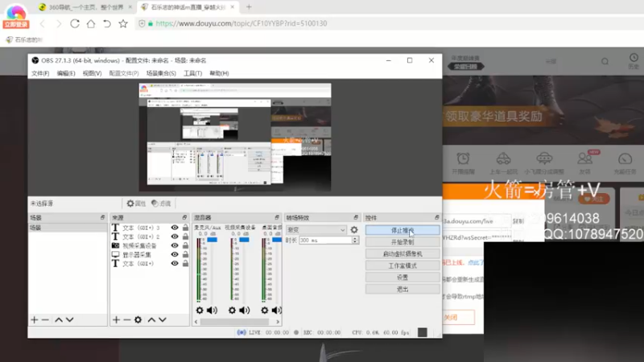Open source properties gear below Sources list
This screenshot has width=644, height=362.
138,319
